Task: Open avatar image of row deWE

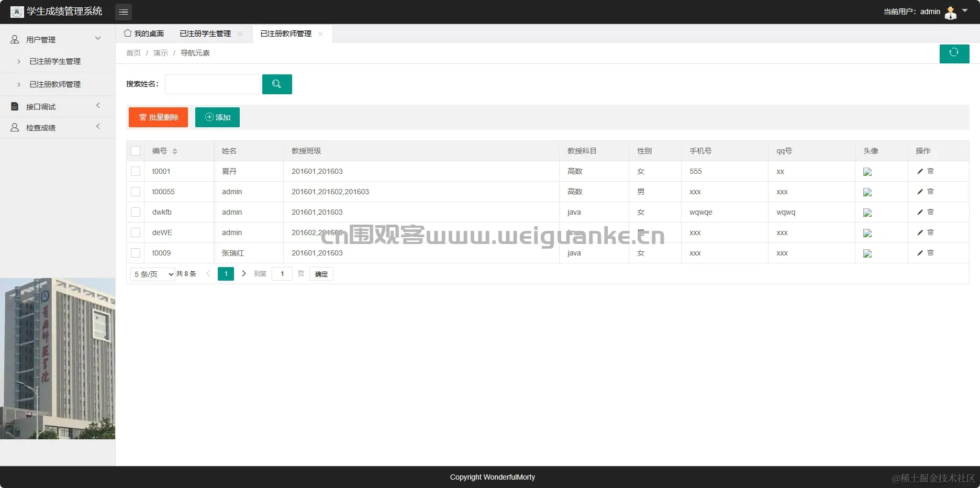Action: click(x=867, y=233)
